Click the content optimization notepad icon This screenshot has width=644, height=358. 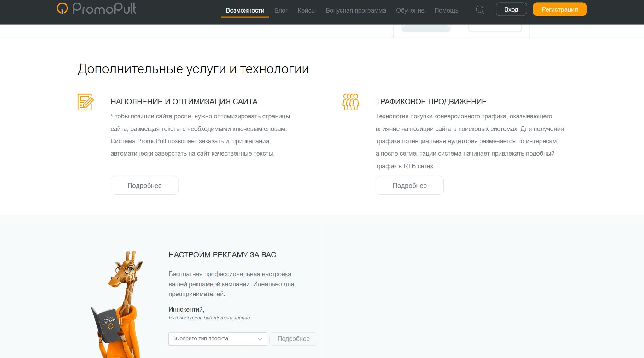click(85, 102)
